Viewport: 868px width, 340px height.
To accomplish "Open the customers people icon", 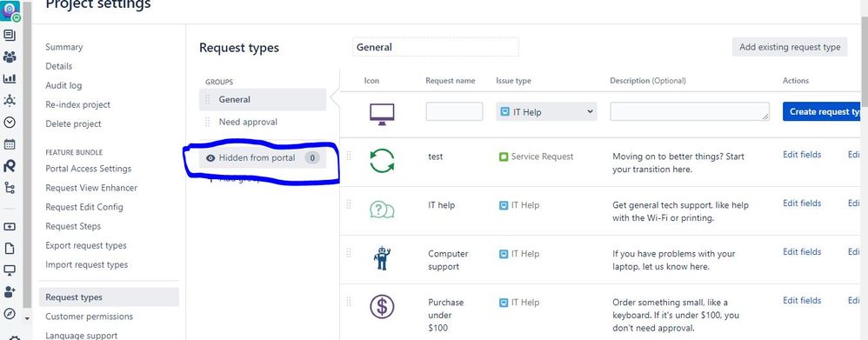I will click(10, 57).
